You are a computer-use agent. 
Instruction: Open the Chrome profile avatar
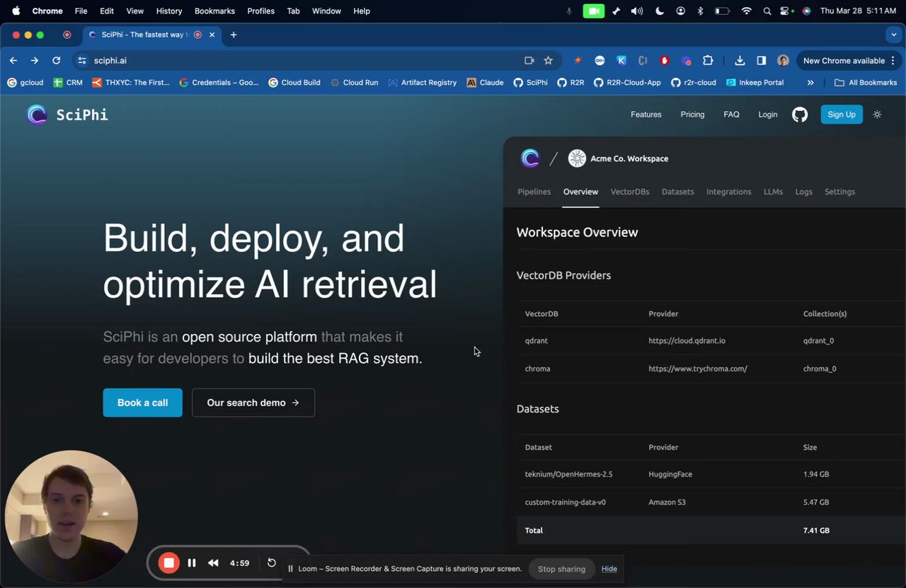pyautogui.click(x=783, y=61)
